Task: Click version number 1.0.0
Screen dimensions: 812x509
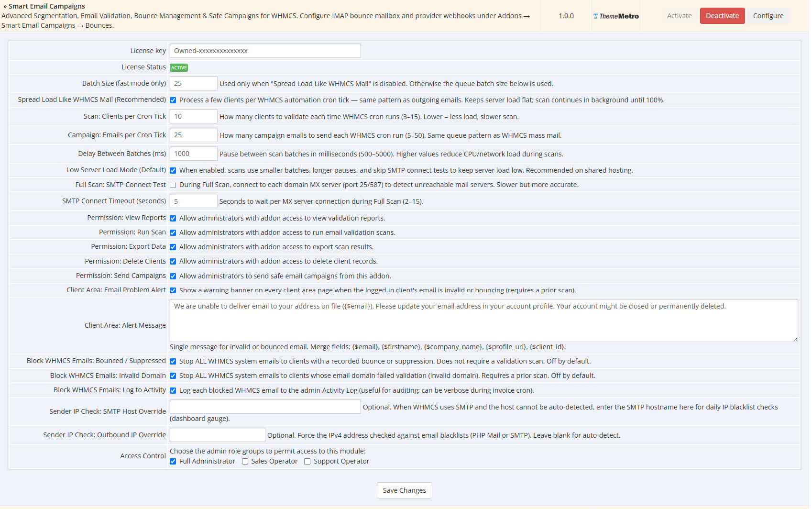Action: click(566, 16)
